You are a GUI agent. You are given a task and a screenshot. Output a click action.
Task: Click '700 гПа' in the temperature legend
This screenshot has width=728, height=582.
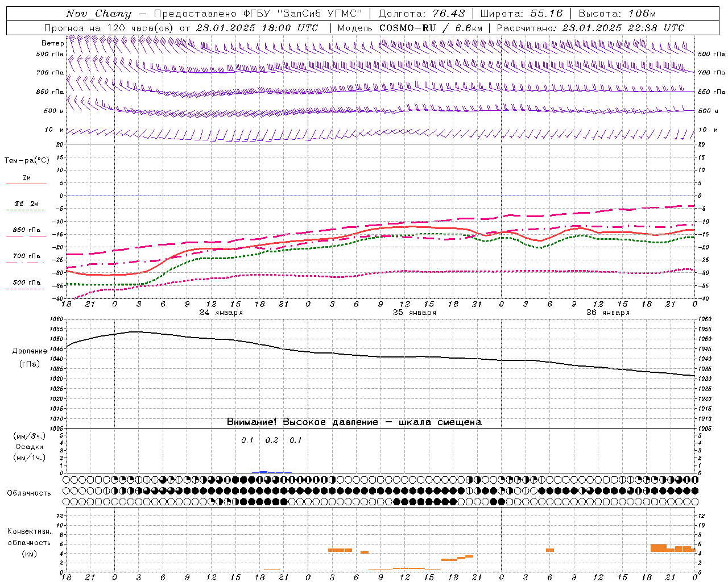(x=26, y=256)
